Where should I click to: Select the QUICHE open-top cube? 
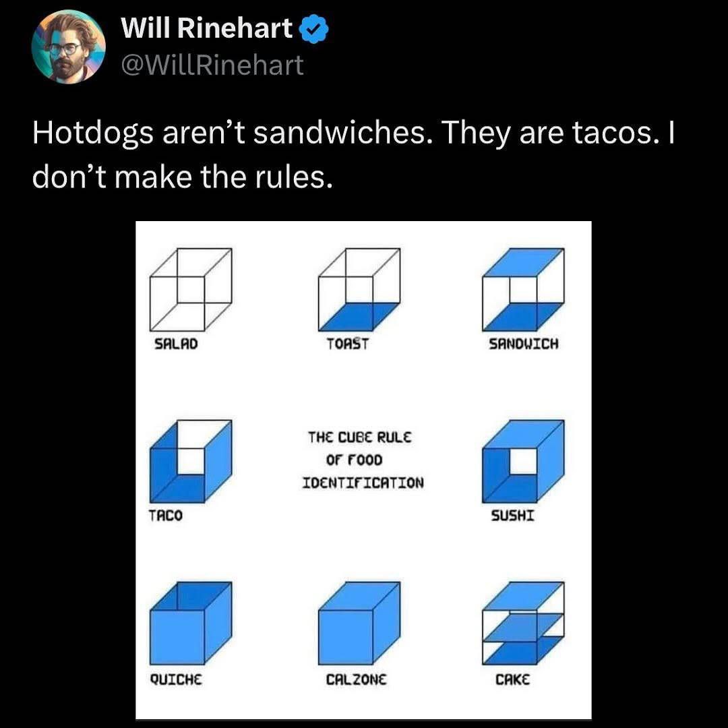pos(191,624)
